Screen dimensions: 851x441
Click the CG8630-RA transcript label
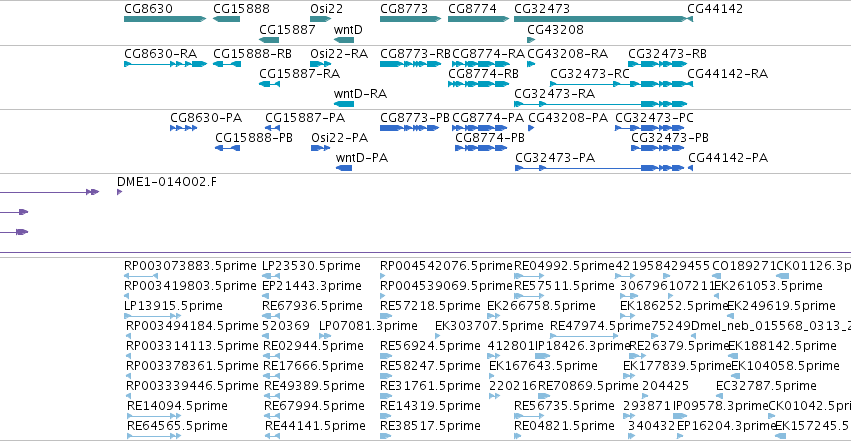point(160,54)
